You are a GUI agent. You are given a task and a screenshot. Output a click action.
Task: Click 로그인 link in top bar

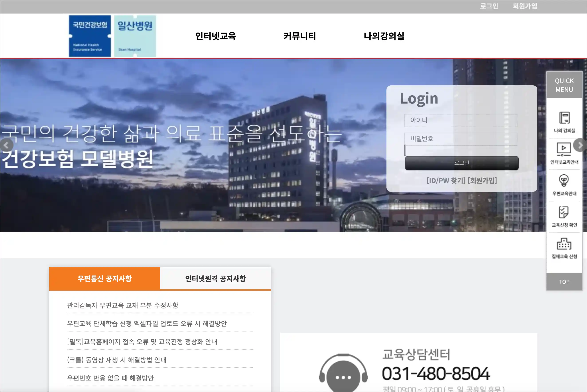(489, 6)
